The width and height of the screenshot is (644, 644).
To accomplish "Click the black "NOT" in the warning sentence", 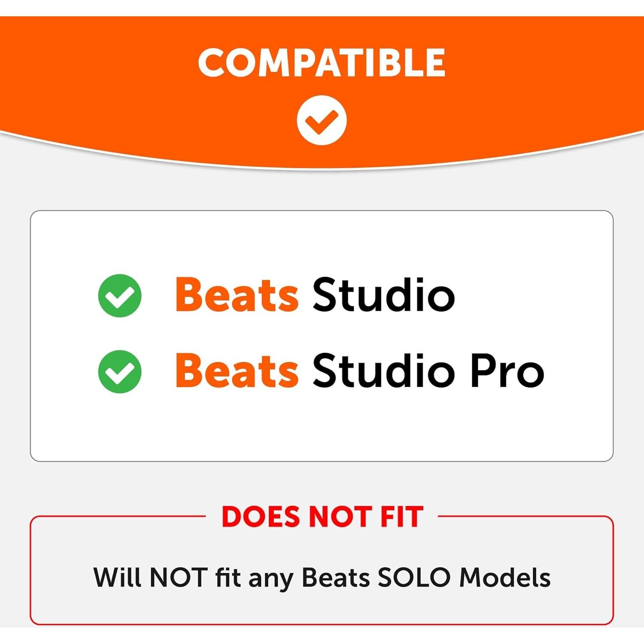I will click(179, 577).
